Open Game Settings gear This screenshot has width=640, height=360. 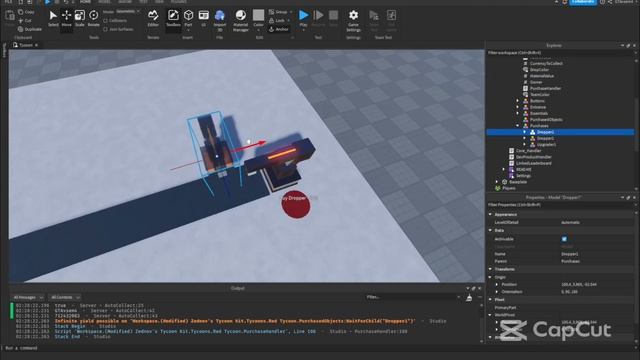(353, 20)
